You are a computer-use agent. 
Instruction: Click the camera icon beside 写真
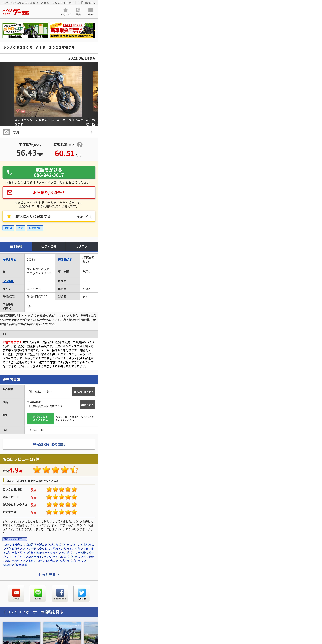[x=7, y=132]
